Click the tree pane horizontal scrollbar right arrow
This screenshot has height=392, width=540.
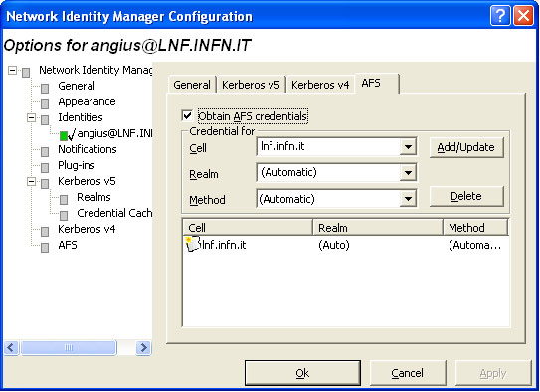[x=143, y=347]
